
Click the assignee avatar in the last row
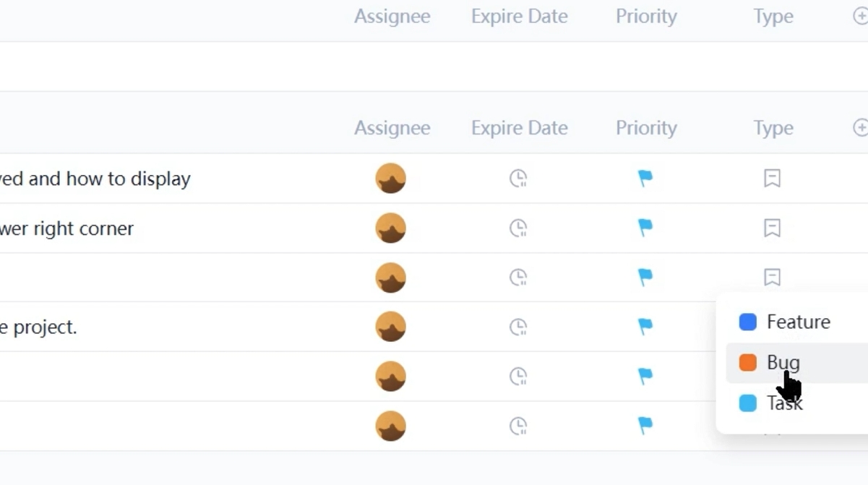(x=391, y=426)
